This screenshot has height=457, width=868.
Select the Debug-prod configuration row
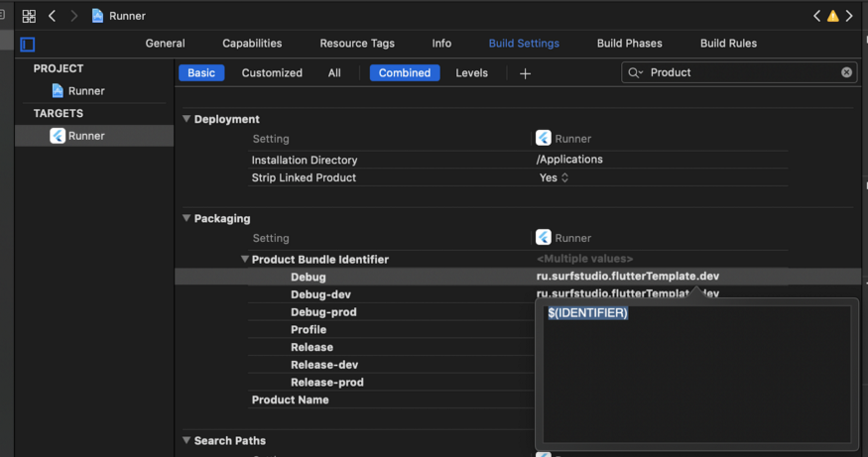(x=323, y=312)
